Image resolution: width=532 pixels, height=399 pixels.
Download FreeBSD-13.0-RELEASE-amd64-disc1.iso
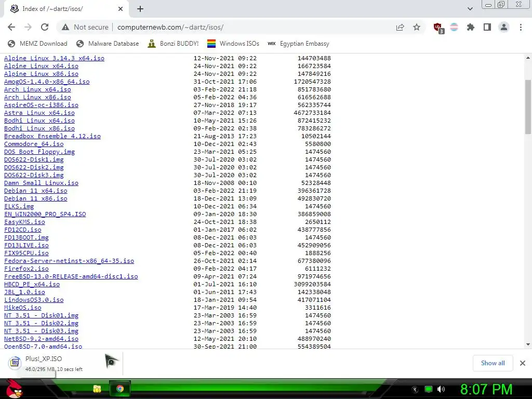[71, 276]
